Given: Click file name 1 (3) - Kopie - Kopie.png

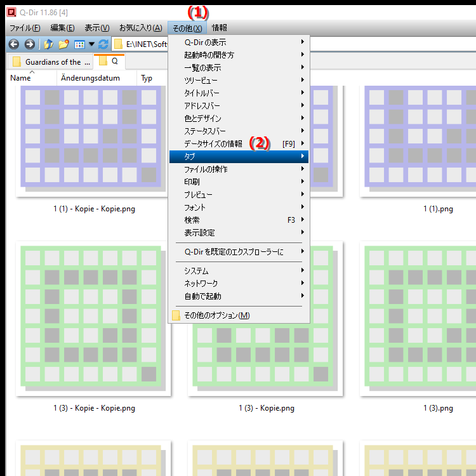Looking at the screenshot, I should click(x=94, y=408).
